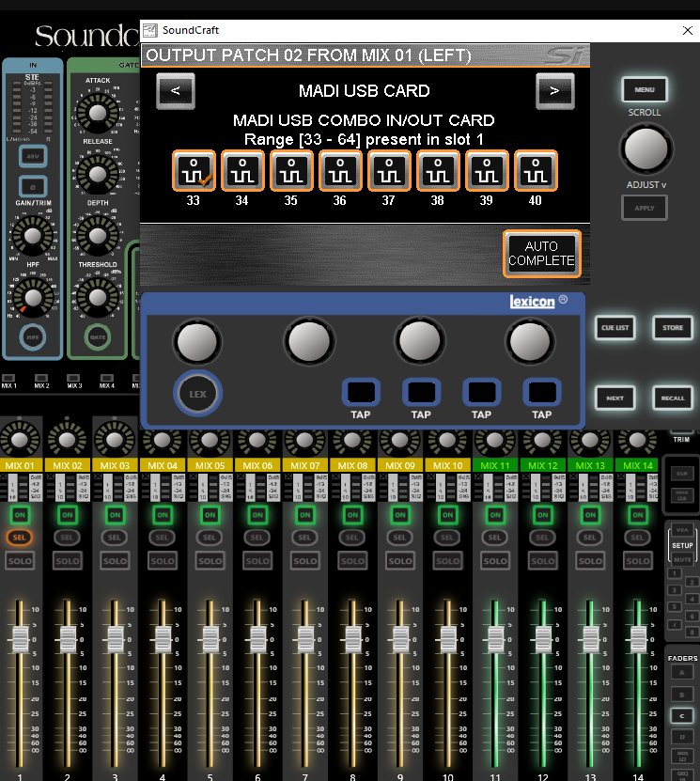Click the STORE button

(673, 328)
